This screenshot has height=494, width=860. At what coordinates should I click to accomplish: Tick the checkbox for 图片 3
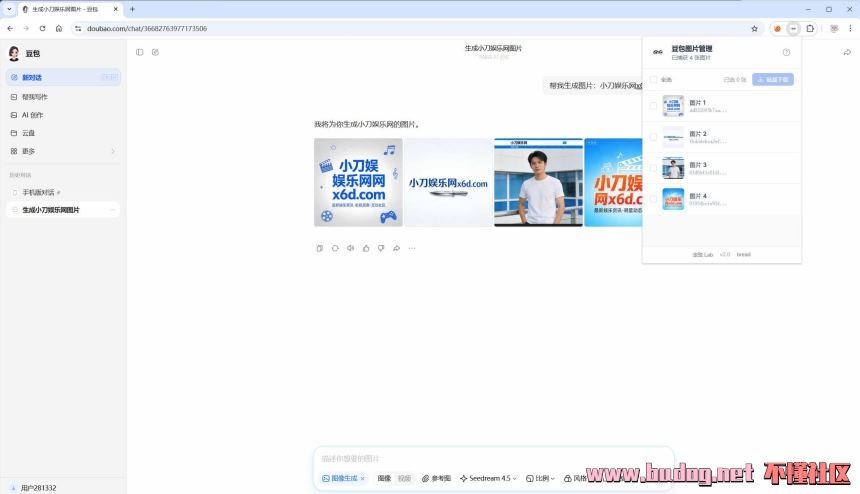653,168
